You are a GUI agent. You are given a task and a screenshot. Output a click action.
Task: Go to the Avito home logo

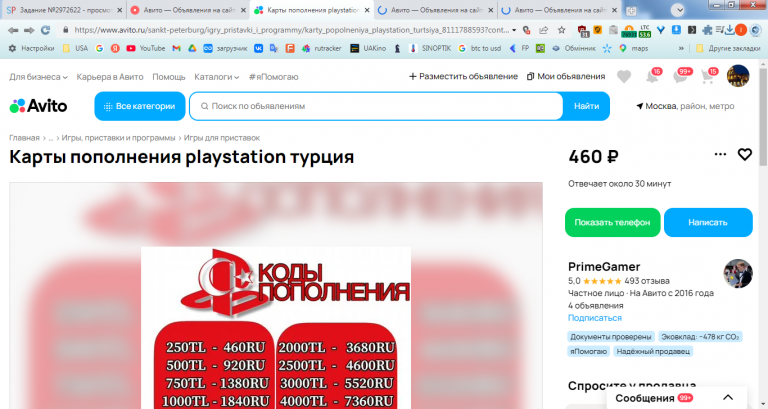[38, 106]
